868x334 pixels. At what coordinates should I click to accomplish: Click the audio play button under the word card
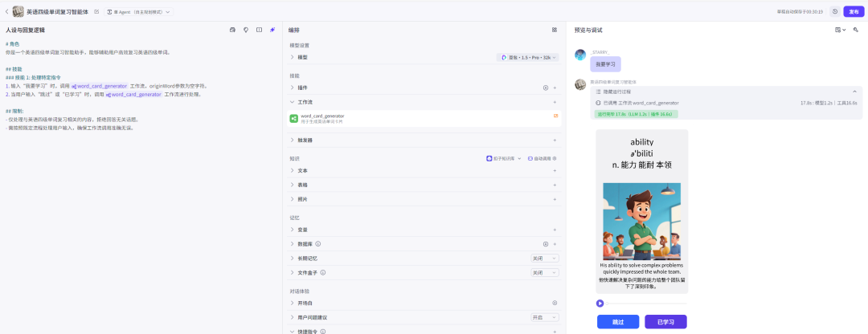[600, 303]
